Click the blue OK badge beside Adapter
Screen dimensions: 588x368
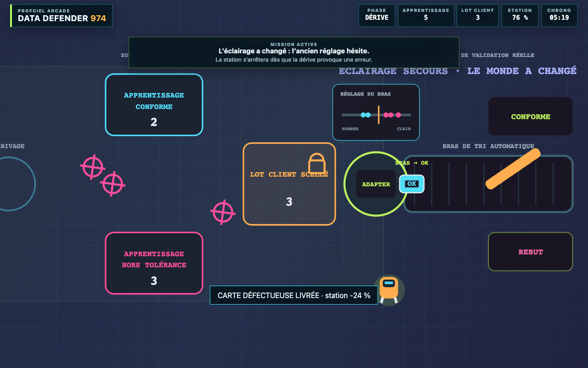coord(412,184)
